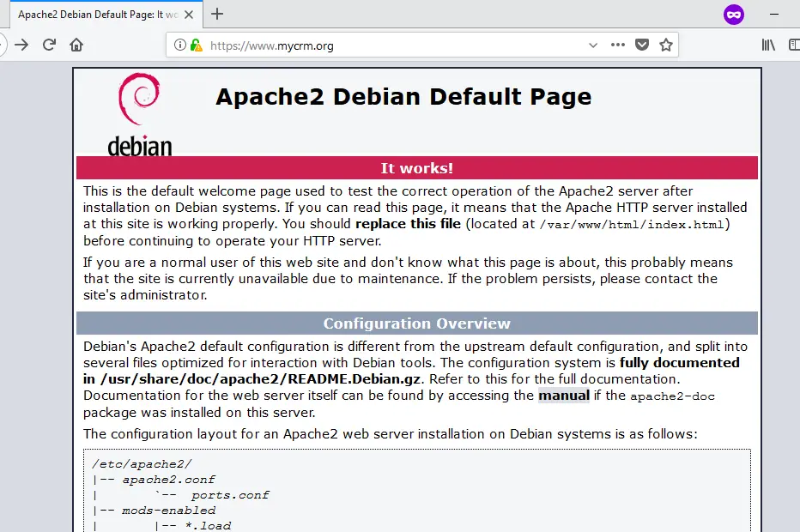Click the padlock warning connection icon
The width and height of the screenshot is (800, 532).
pos(196,45)
